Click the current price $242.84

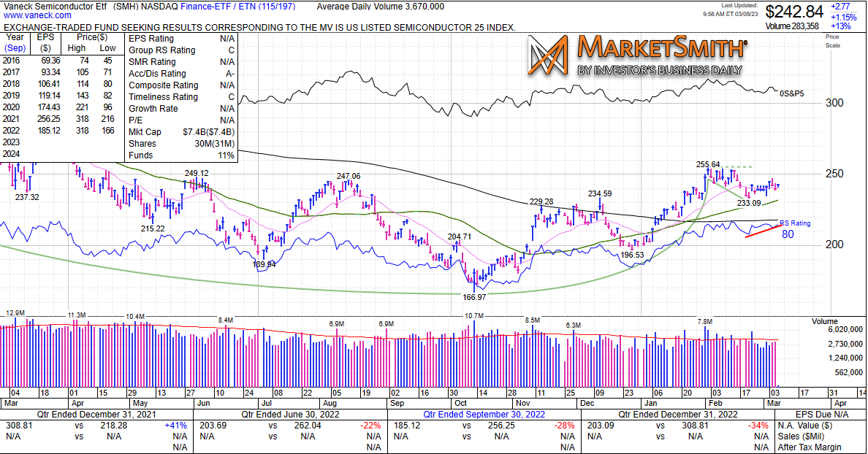coord(794,12)
